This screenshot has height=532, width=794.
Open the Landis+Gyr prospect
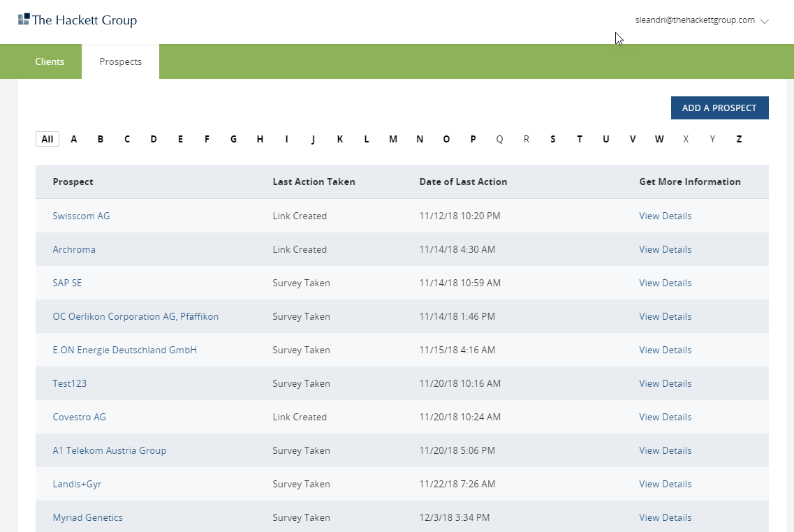77,484
